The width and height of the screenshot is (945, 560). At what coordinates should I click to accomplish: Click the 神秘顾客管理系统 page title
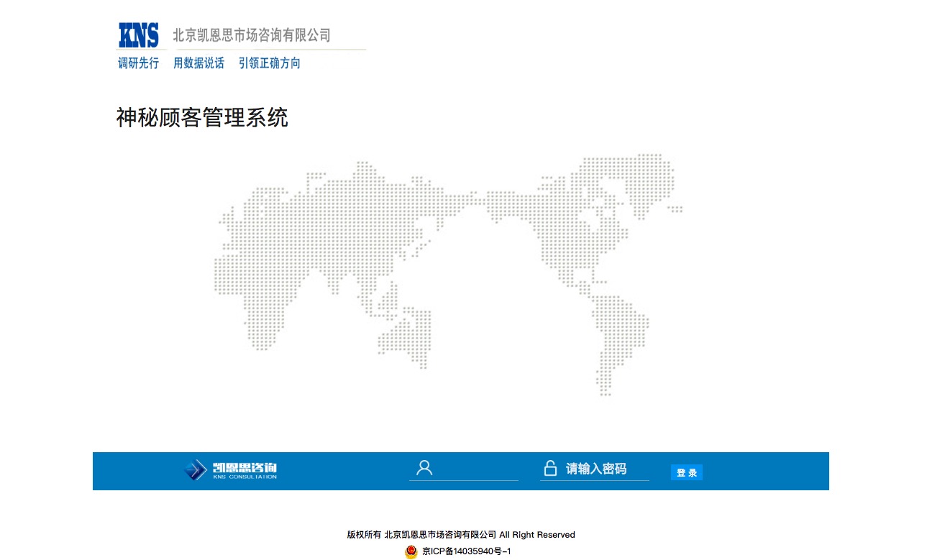coord(202,117)
